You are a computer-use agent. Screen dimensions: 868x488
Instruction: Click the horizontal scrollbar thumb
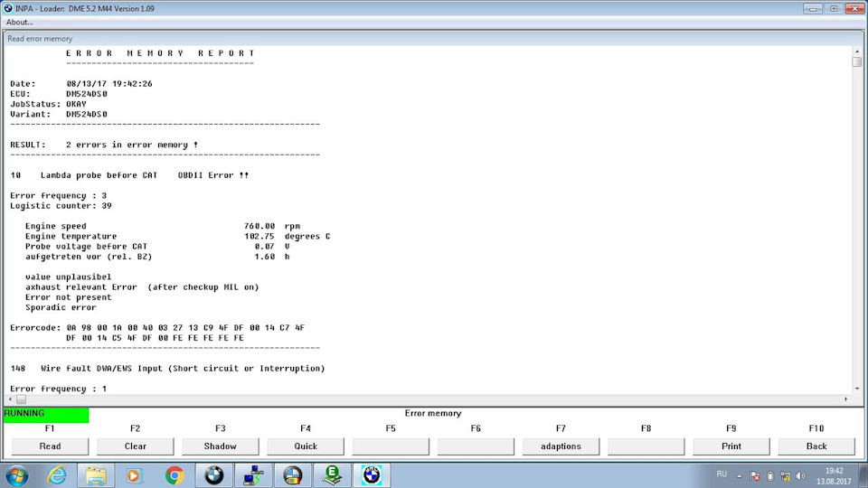tap(21, 399)
